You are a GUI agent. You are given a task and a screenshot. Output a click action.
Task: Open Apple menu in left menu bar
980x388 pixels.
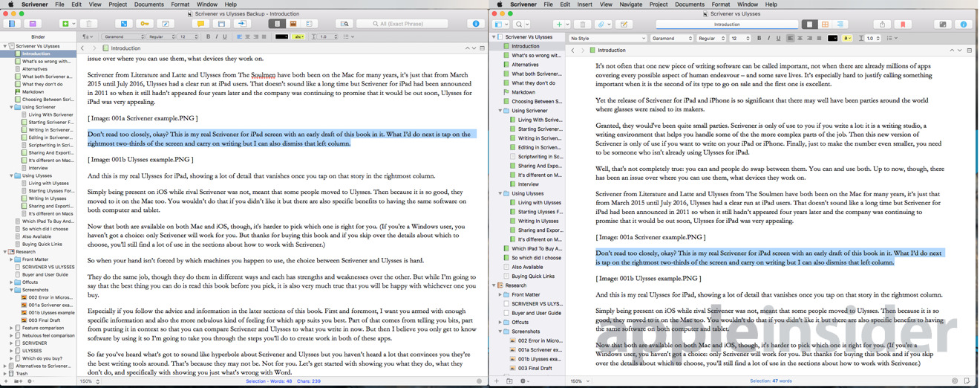click(x=10, y=4)
